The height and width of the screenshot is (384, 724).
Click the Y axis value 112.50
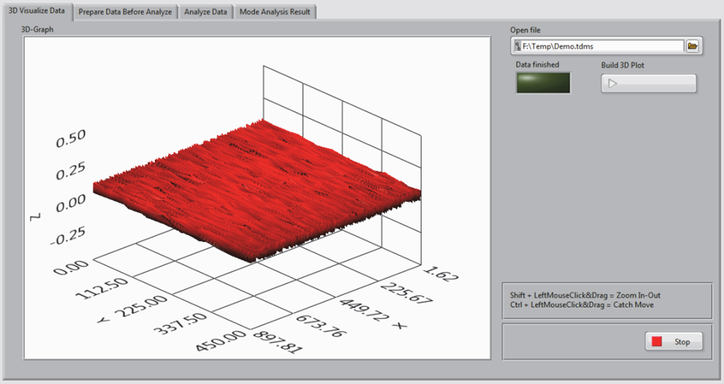click(x=101, y=288)
